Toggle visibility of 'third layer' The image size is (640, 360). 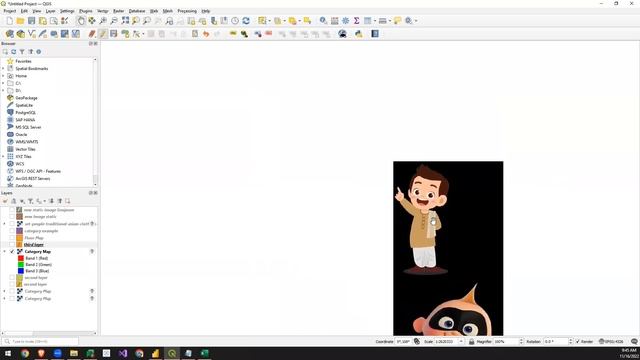[12, 244]
